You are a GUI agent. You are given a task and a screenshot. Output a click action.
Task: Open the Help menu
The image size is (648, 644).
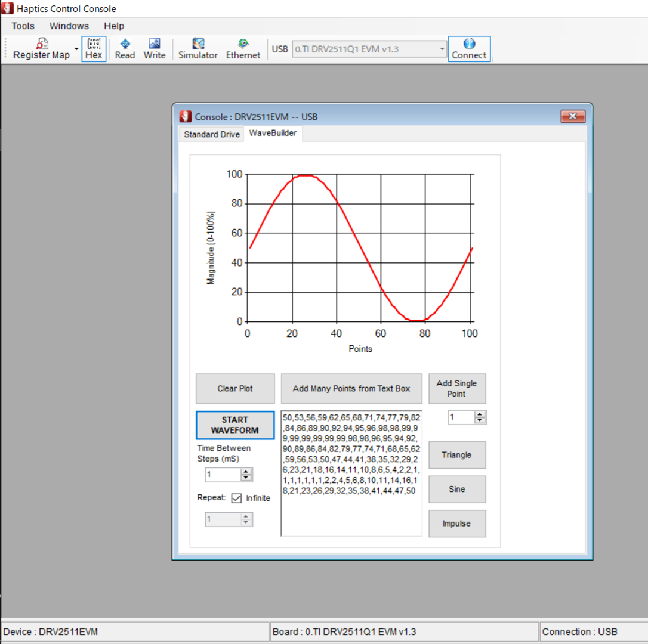pyautogui.click(x=114, y=26)
